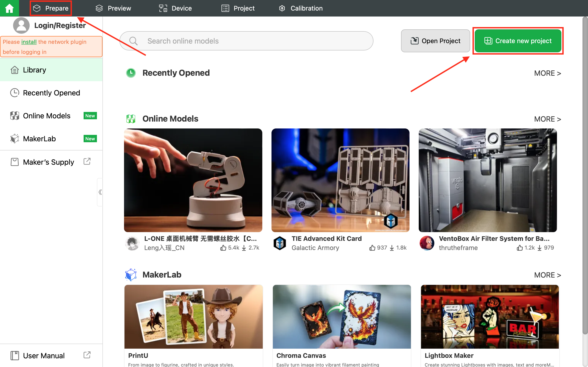
Task: Click the Create new project button
Action: point(518,41)
